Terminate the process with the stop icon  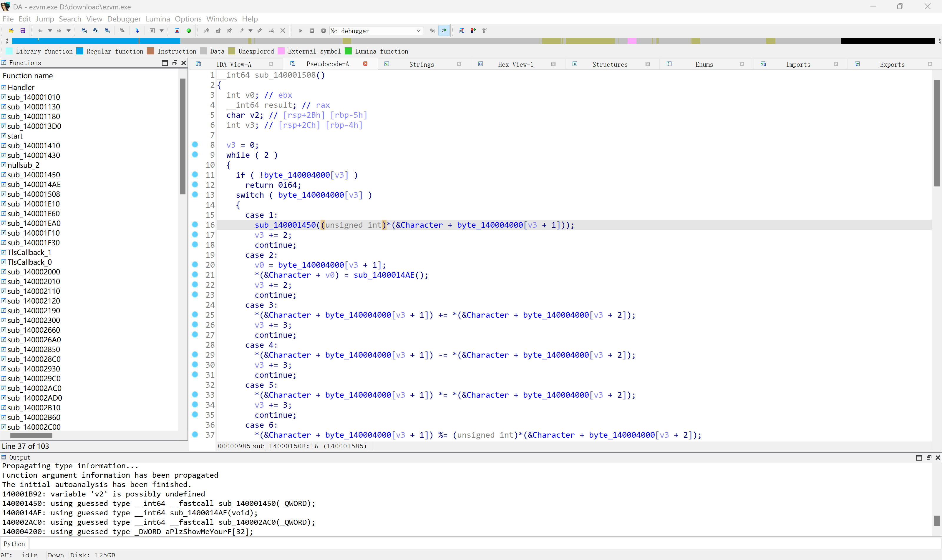point(323,31)
